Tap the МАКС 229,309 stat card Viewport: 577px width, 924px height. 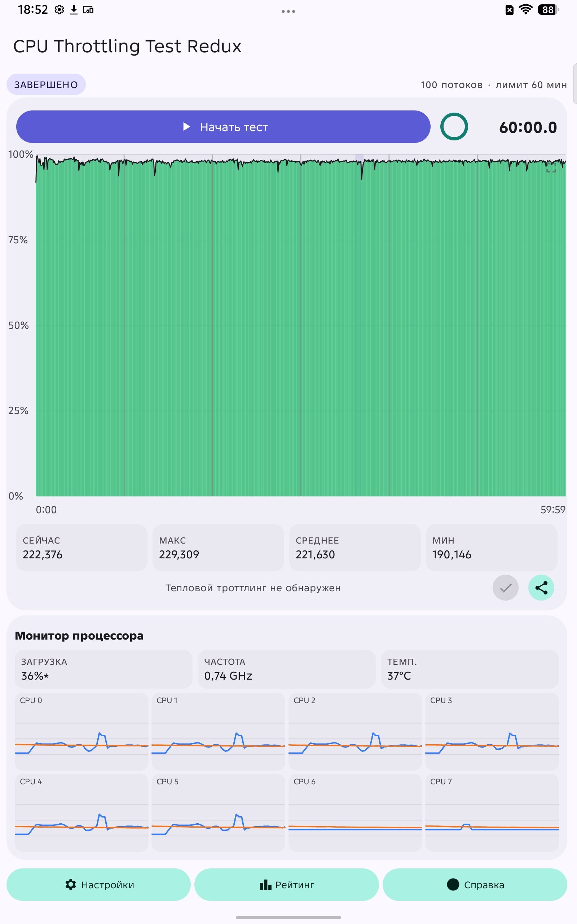218,548
